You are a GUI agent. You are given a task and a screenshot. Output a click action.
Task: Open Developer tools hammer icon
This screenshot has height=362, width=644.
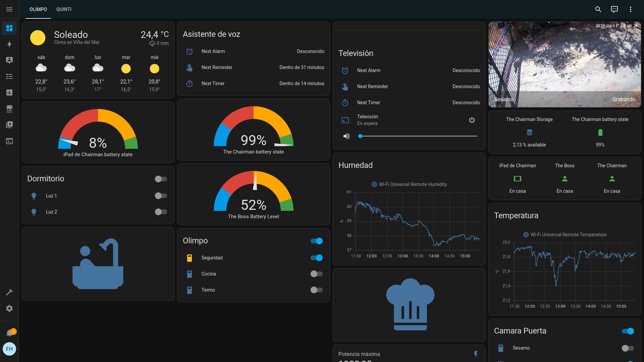pos(9,292)
